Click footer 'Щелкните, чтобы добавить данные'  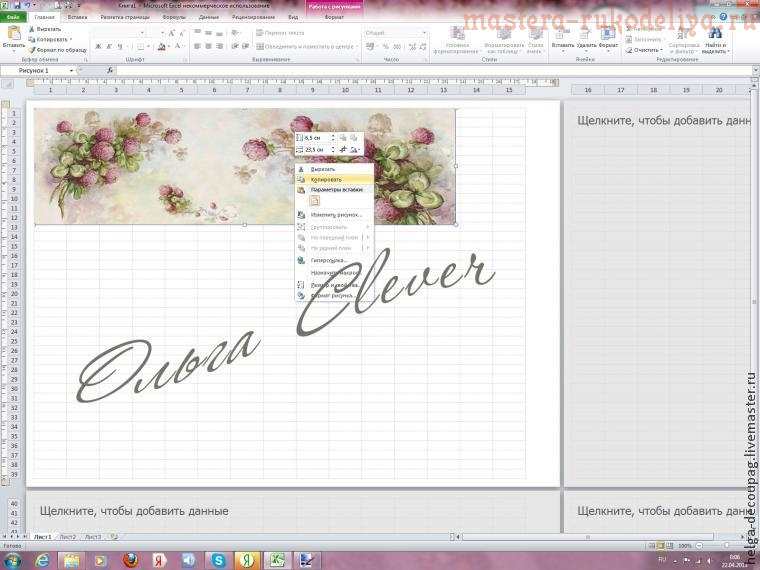(134, 511)
